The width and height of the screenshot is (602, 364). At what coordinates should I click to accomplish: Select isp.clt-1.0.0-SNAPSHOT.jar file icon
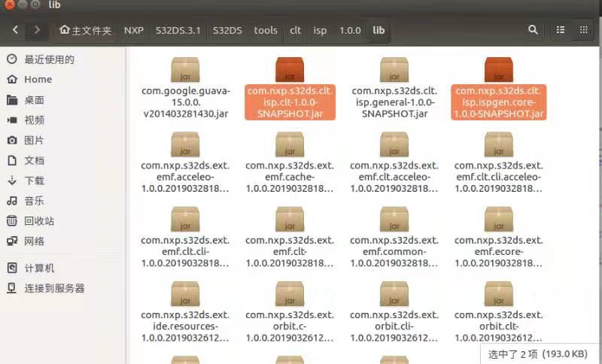[290, 70]
